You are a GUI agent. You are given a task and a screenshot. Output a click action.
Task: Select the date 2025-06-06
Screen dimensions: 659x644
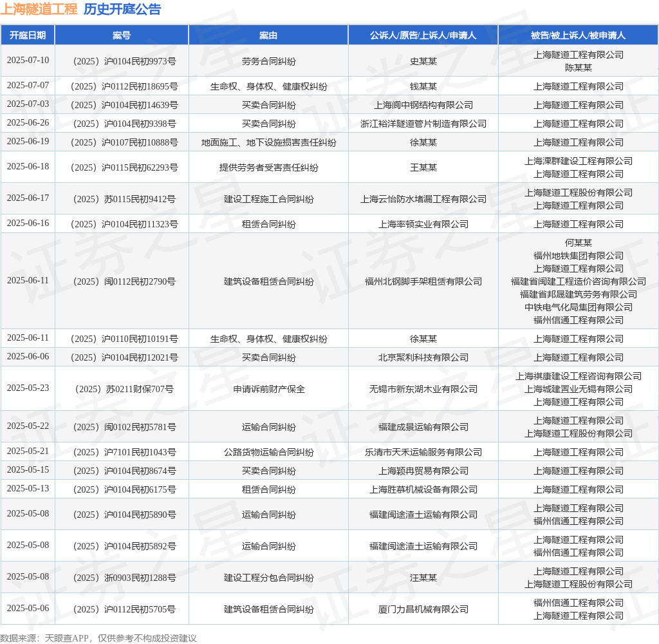(x=28, y=357)
